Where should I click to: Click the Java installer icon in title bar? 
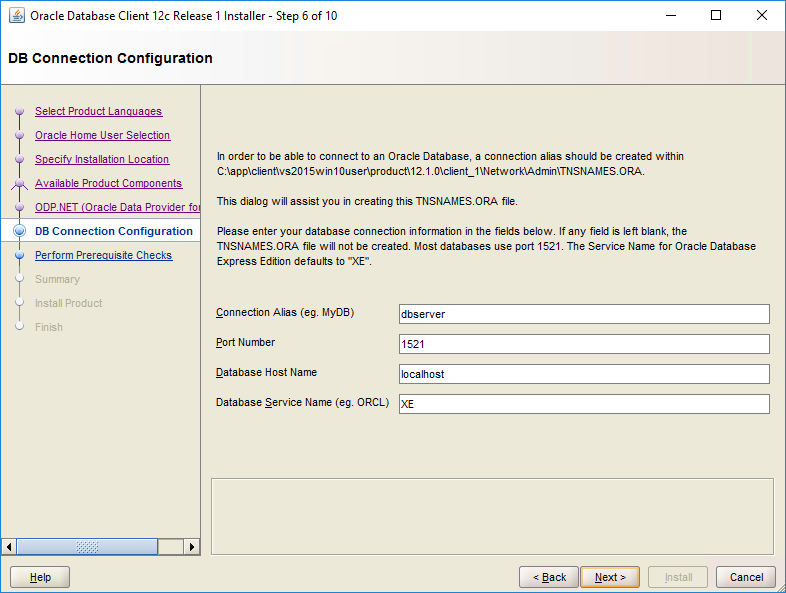(17, 16)
